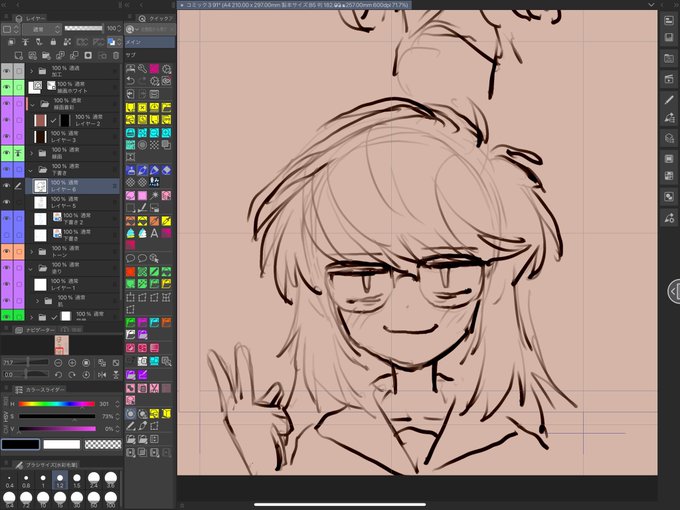The height and width of the screenshot is (510, 680).
Task: Select the white sub color swatch
Action: (62, 444)
